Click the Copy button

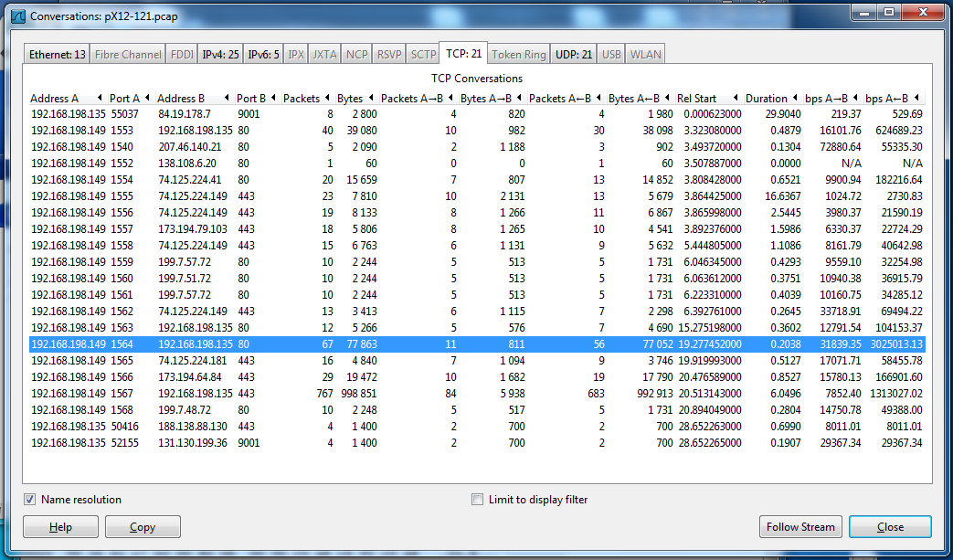143,527
